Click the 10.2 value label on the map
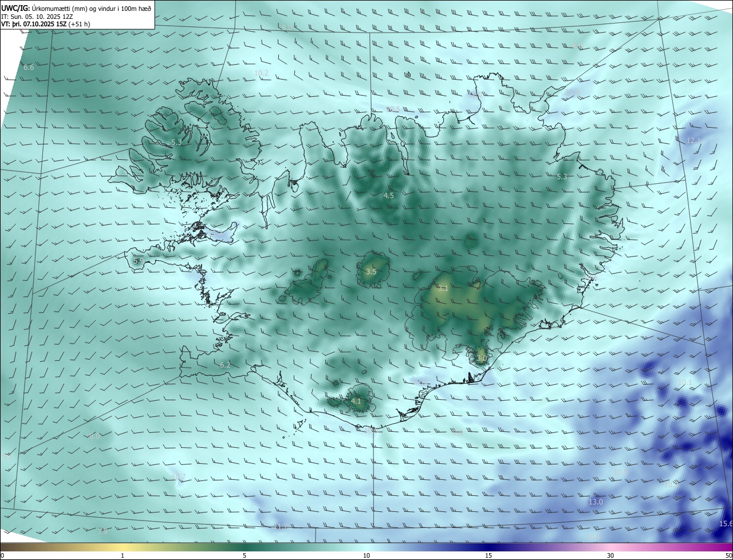This screenshot has height=560, width=733. click(x=261, y=73)
